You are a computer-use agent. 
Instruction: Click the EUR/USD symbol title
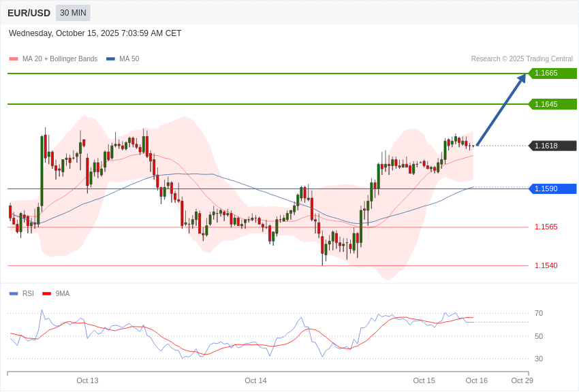point(29,13)
